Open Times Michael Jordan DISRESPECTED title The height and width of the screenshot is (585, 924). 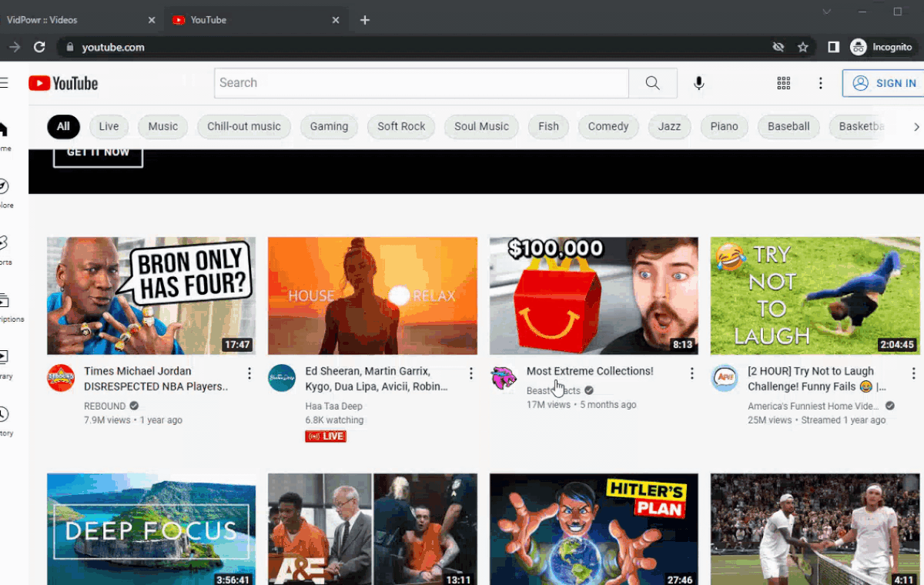pyautogui.click(x=156, y=379)
